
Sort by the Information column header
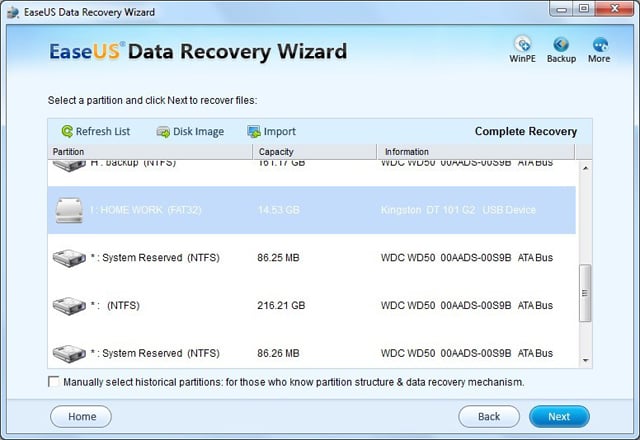pos(476,152)
